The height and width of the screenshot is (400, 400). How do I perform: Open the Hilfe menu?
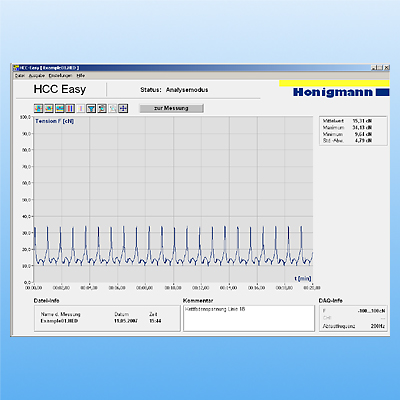(81, 76)
